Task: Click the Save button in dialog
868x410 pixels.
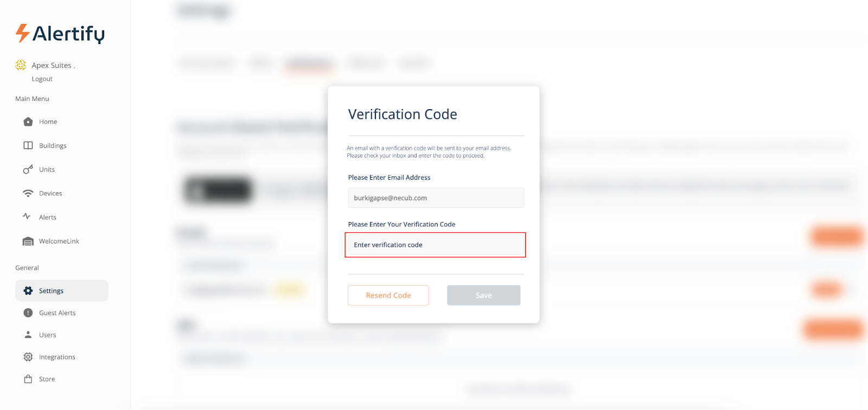Action: click(483, 295)
